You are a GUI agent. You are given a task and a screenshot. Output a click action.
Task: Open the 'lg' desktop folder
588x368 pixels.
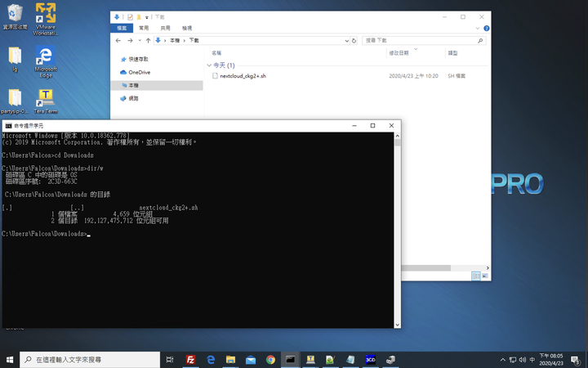15,59
